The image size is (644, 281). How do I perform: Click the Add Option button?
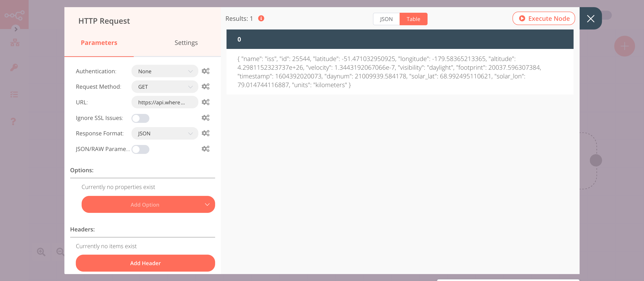coord(145,204)
